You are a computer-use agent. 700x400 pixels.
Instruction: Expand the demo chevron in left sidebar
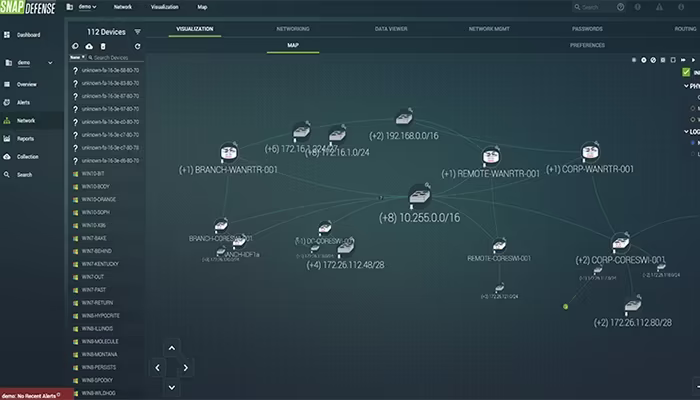50,63
